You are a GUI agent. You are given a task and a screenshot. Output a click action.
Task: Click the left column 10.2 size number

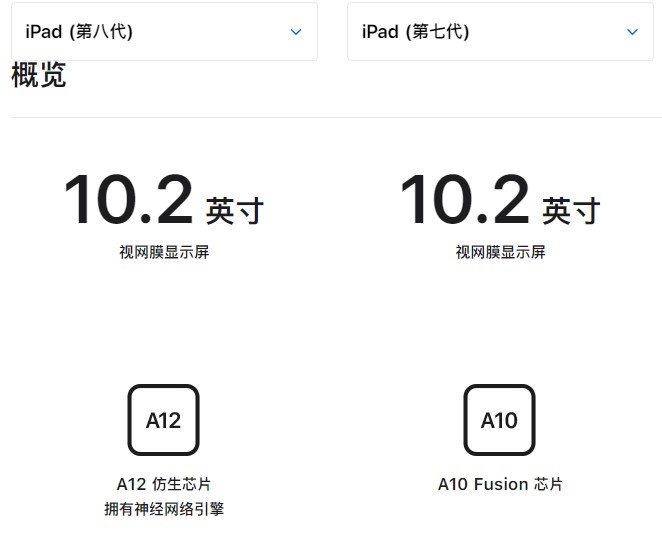point(128,200)
